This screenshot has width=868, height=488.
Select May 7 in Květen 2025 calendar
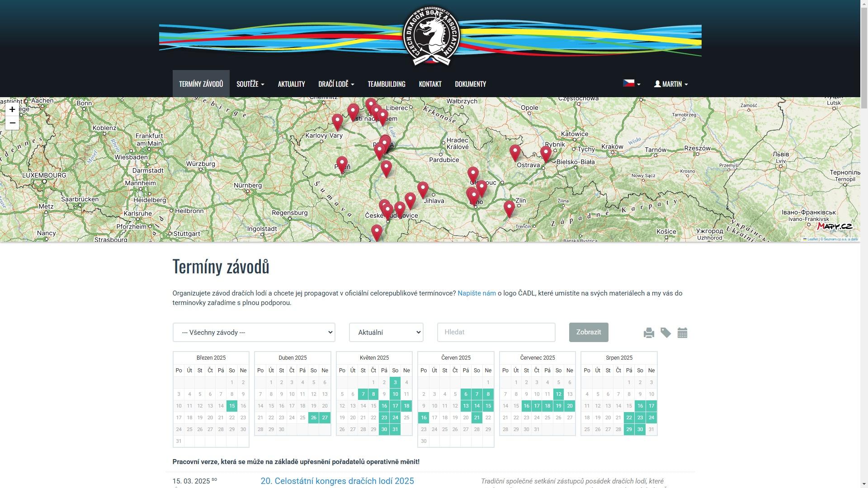pos(363,394)
